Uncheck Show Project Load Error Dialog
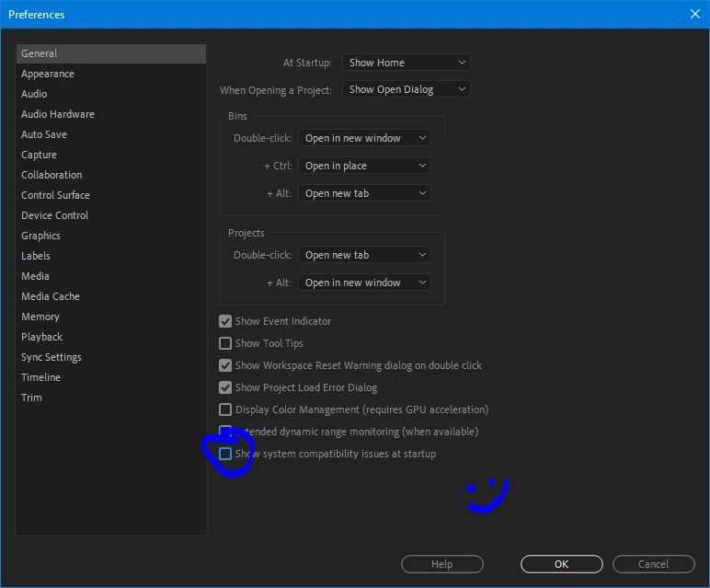 point(225,387)
